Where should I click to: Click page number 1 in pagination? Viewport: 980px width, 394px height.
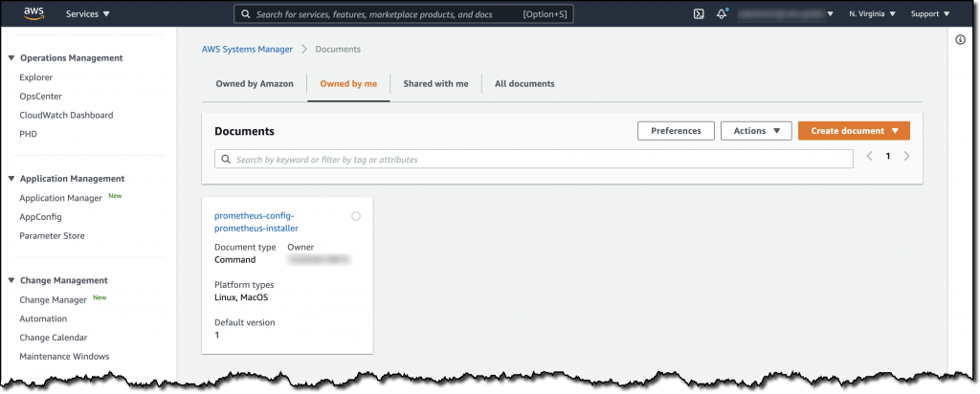[x=887, y=156]
